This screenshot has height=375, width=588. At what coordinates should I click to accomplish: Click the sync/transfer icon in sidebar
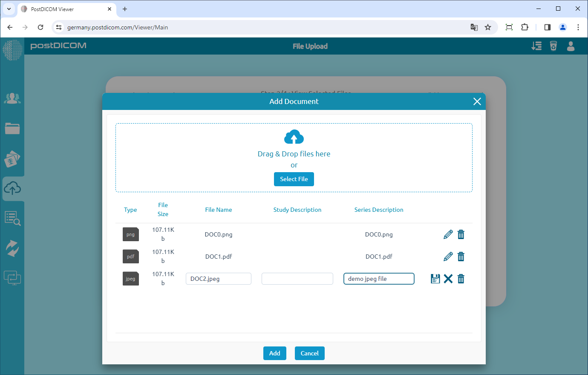click(12, 248)
